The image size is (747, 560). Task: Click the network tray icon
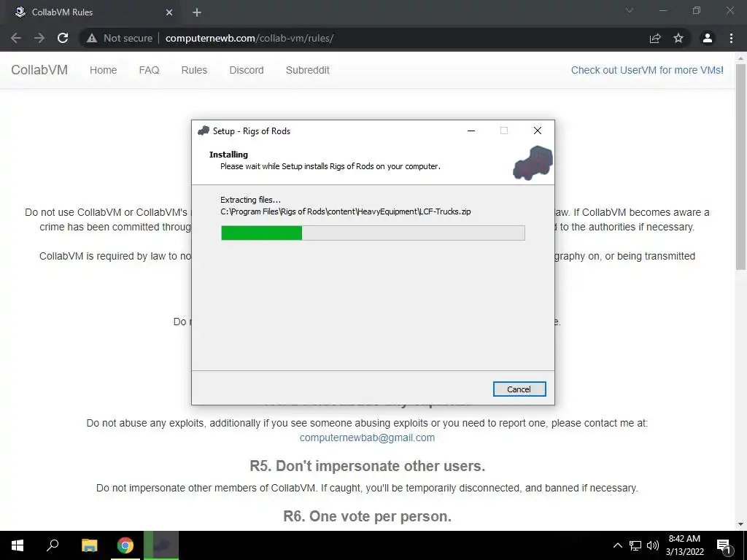point(635,545)
